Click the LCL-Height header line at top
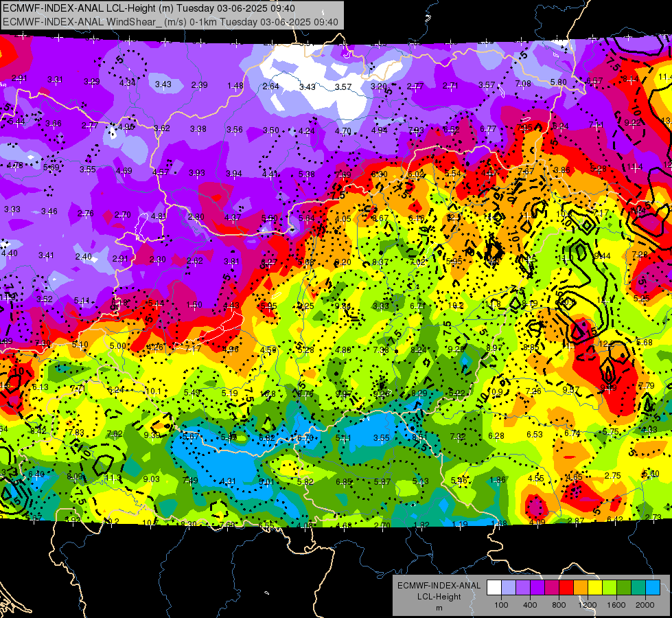Image resolution: width=672 pixels, height=618 pixels. click(149, 8)
